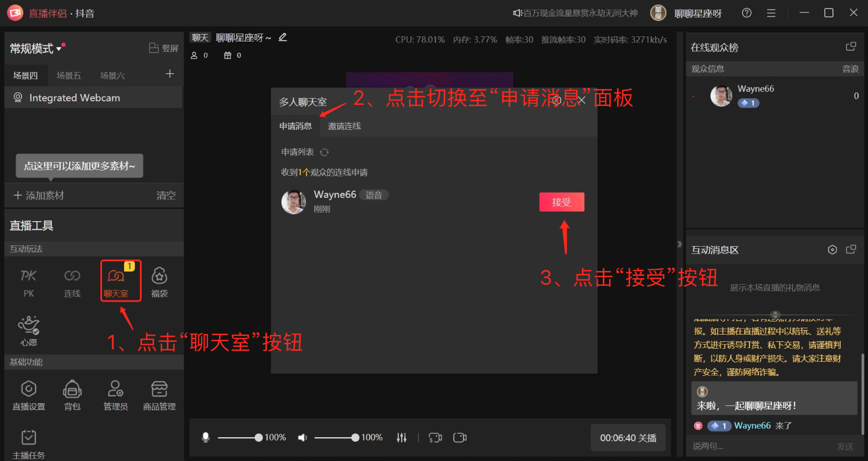The height and width of the screenshot is (461, 868).
Task: Accept Wayne66's request with 接受
Action: [561, 202]
